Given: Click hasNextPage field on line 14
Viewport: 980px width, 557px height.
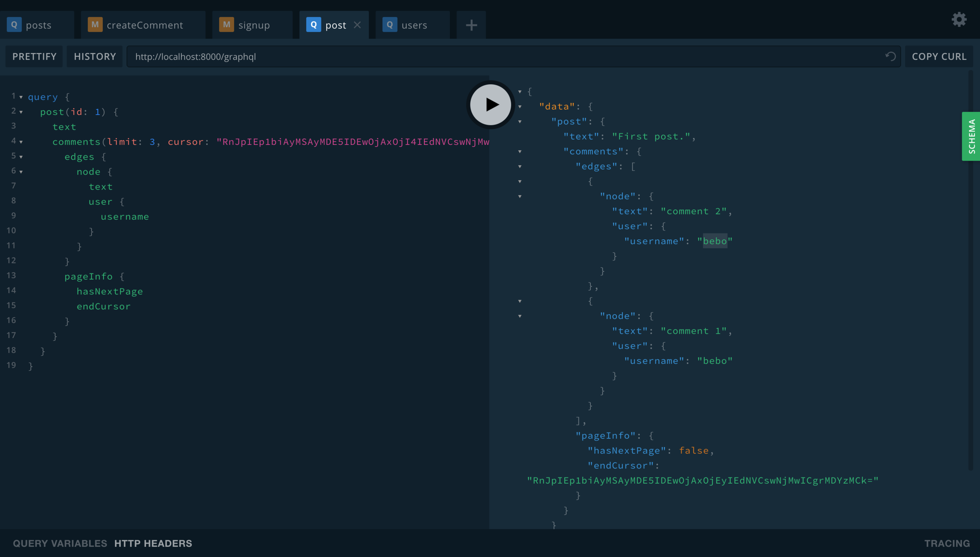Looking at the screenshot, I should tap(110, 291).
